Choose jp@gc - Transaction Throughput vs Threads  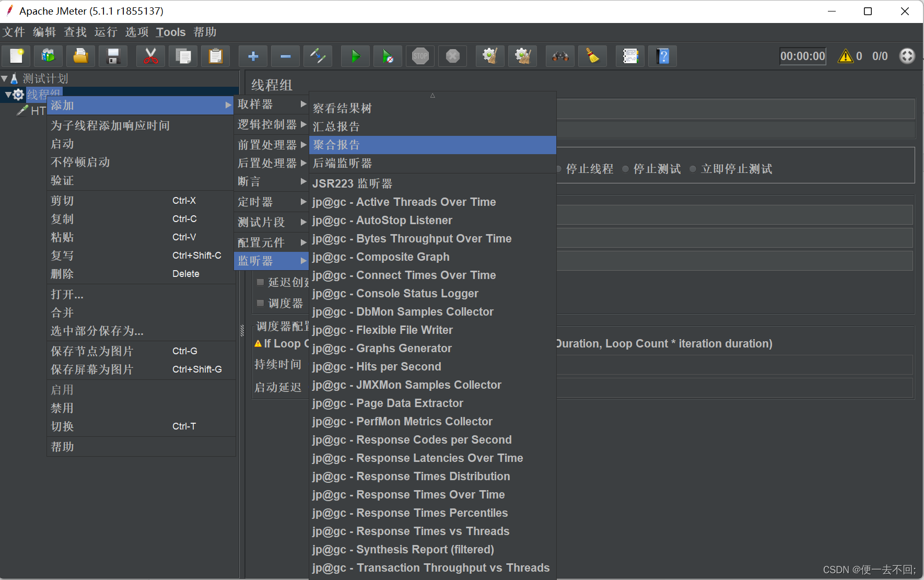(432, 568)
